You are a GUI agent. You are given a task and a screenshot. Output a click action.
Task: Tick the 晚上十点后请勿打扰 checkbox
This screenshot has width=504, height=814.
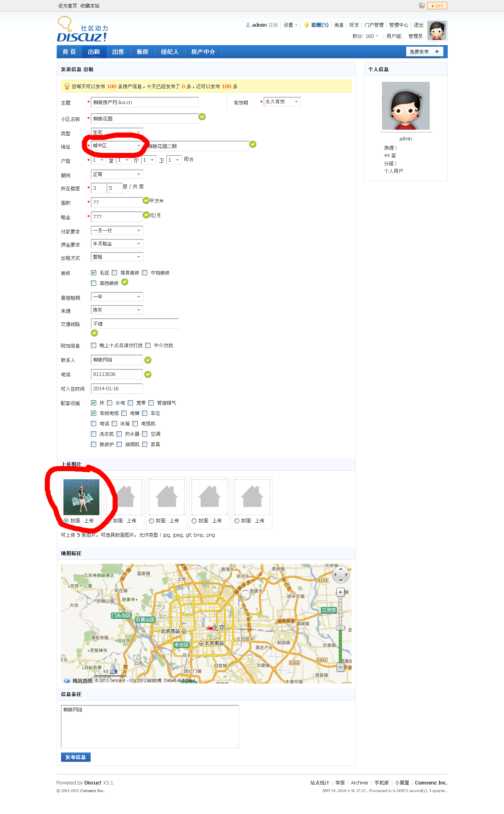(94, 346)
